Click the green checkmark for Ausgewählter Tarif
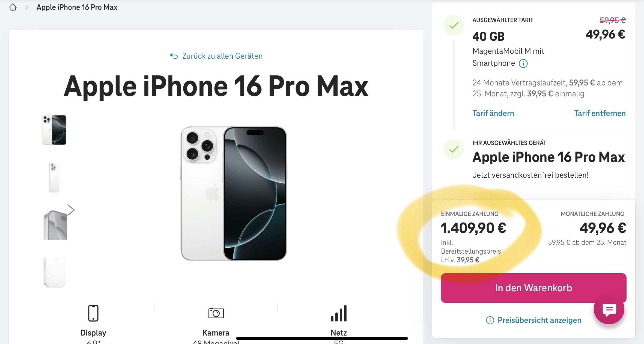 point(454,25)
